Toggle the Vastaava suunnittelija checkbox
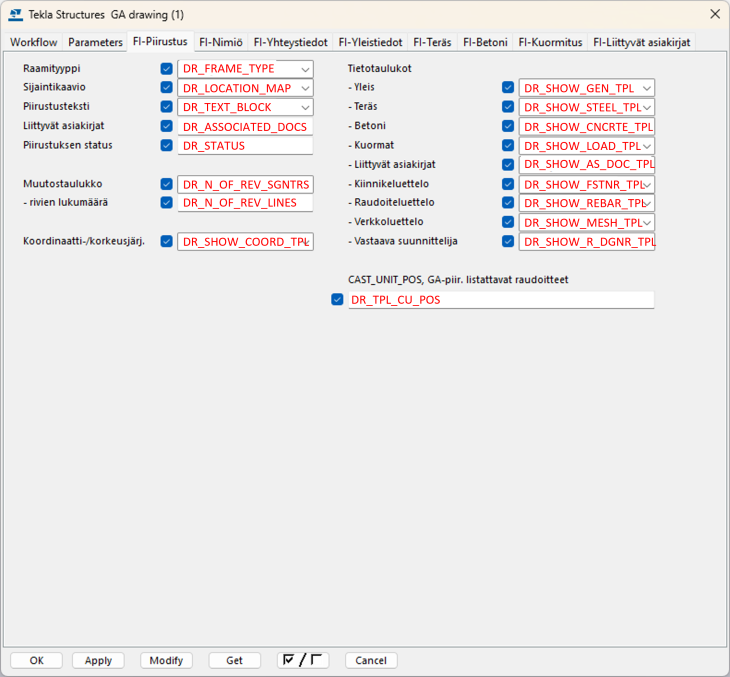 (508, 241)
